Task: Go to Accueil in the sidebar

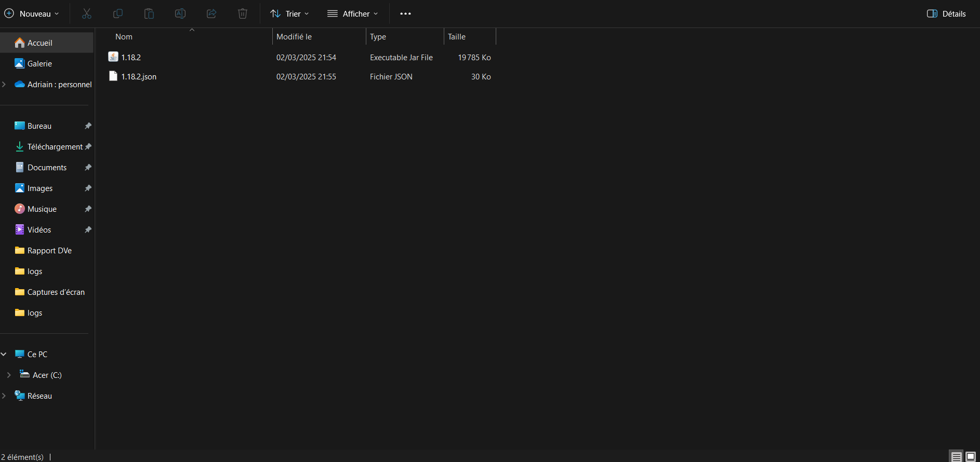Action: [x=47, y=43]
